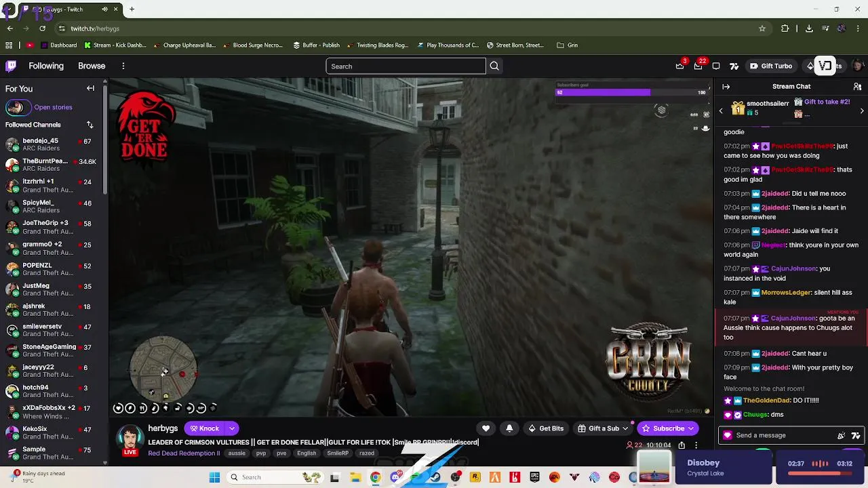Open Chrome downloads icon
Image resolution: width=868 pixels, height=488 pixels.
click(809, 28)
